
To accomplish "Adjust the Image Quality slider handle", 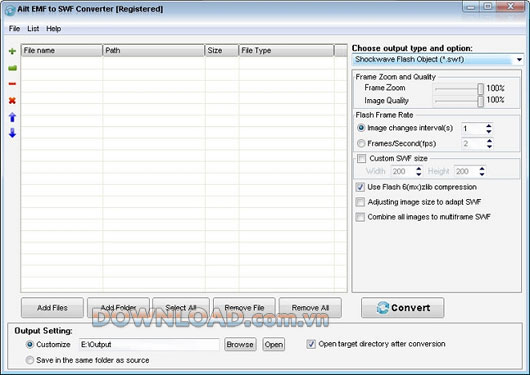I will click(x=480, y=101).
